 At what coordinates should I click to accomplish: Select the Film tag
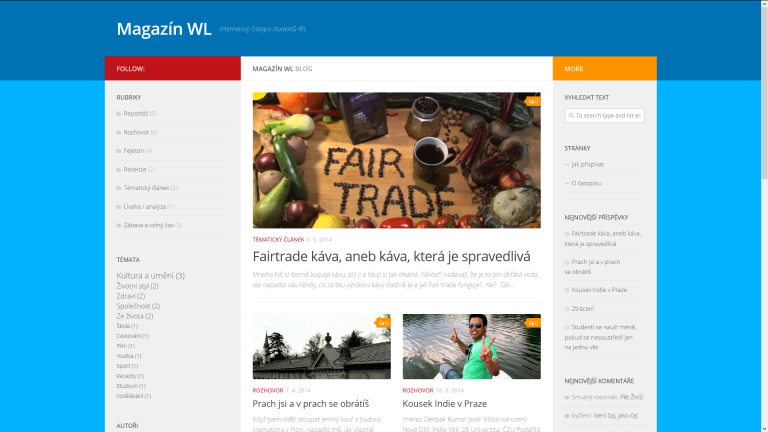pyautogui.click(x=125, y=346)
